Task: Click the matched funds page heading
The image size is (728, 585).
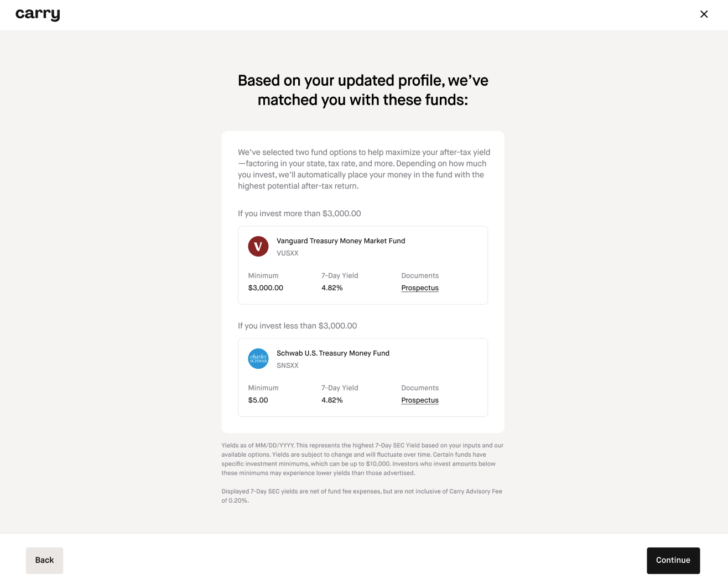Action: (x=363, y=90)
